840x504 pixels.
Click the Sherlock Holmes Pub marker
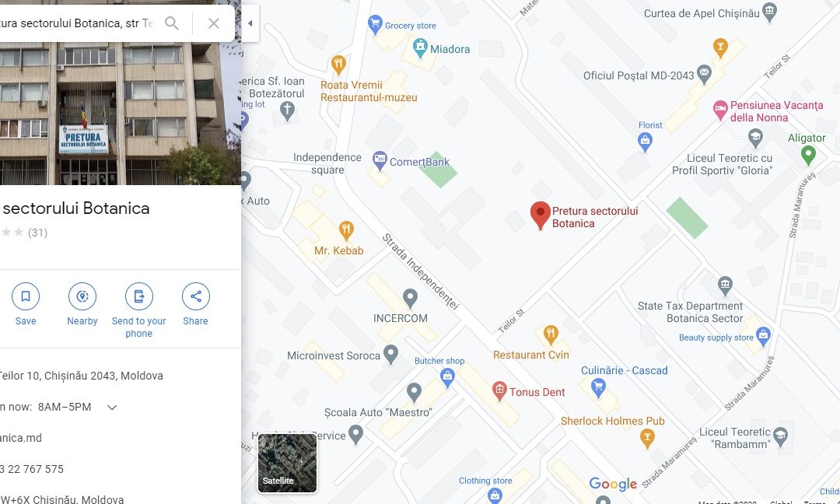point(647,439)
